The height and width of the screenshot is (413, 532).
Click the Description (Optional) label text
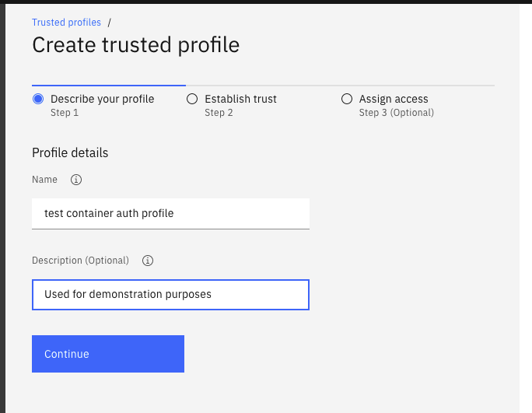(80, 261)
